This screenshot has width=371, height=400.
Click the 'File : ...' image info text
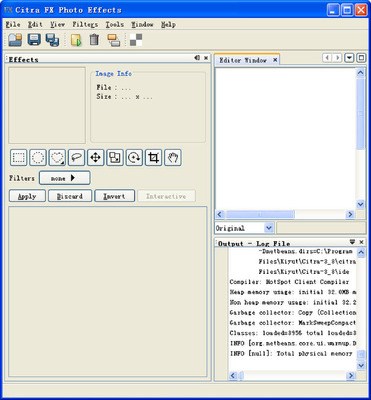pyautogui.click(x=114, y=88)
